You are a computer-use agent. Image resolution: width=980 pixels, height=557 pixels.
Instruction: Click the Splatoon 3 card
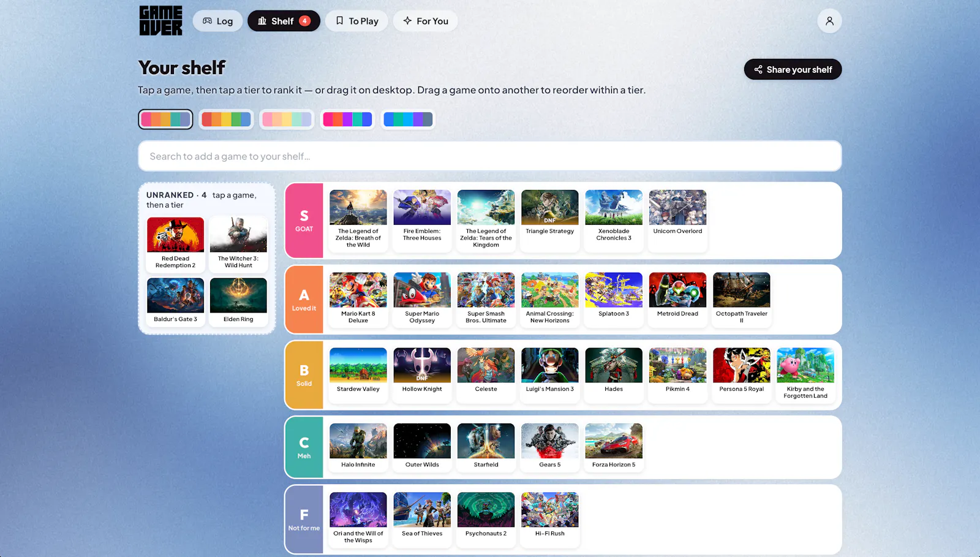(x=614, y=300)
